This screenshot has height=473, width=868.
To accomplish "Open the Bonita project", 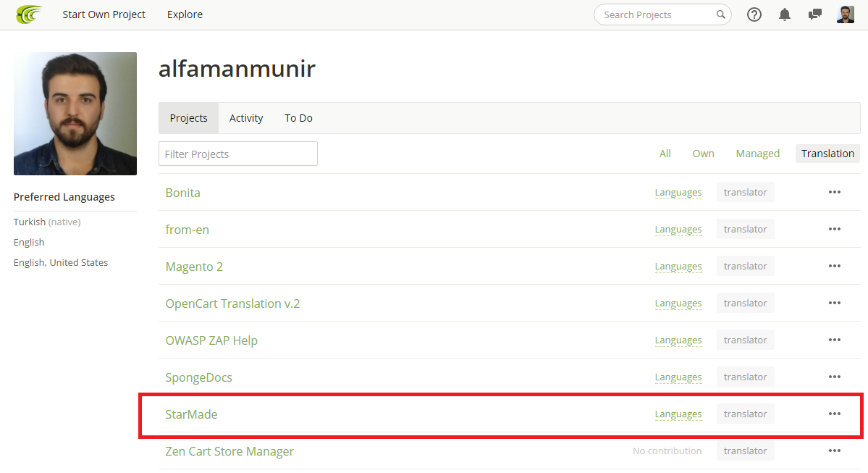I will pyautogui.click(x=182, y=193).
